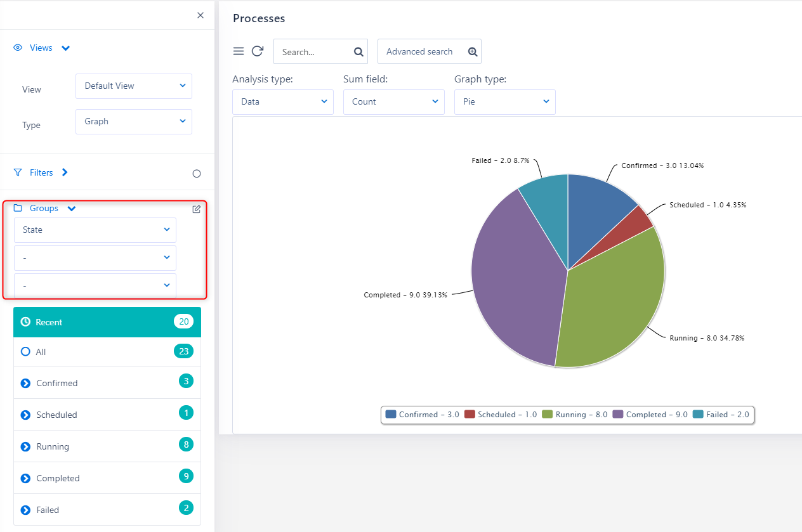The image size is (802, 532).
Task: Click the Completed legend color swatch
Action: [x=618, y=414]
